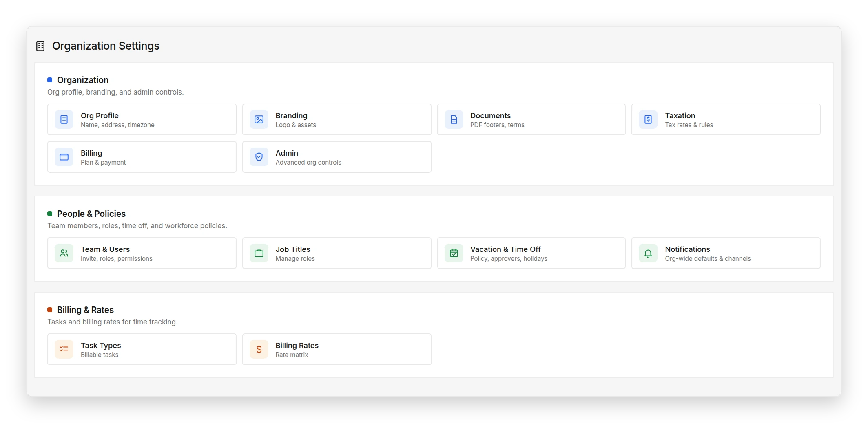Viewport: 868px width, 423px height.
Task: Click the 'Plan & payment' subtitle
Action: click(x=103, y=163)
